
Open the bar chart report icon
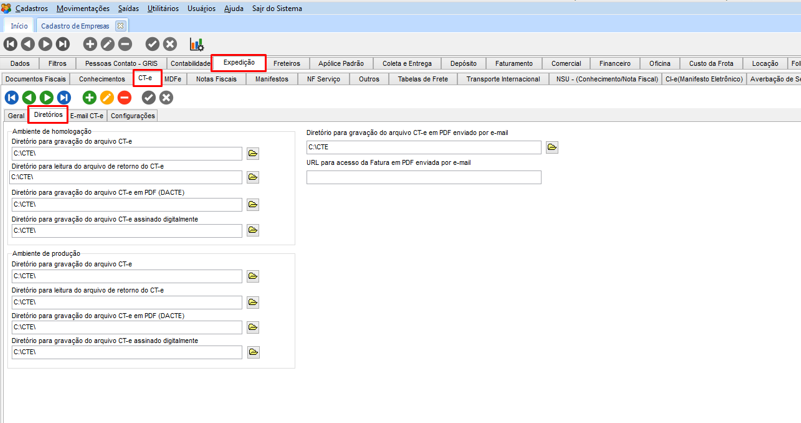coord(197,44)
